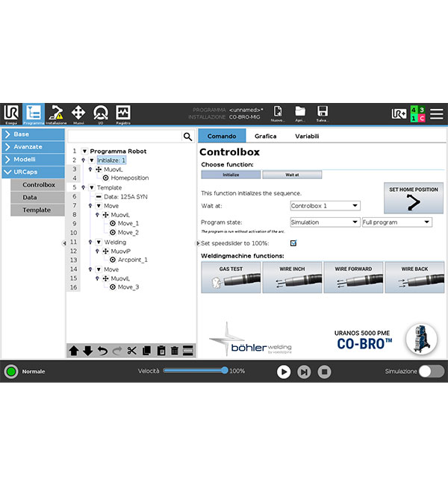Copy the selected program node
Viewport: 448px width, 485px height.
pyautogui.click(x=146, y=351)
